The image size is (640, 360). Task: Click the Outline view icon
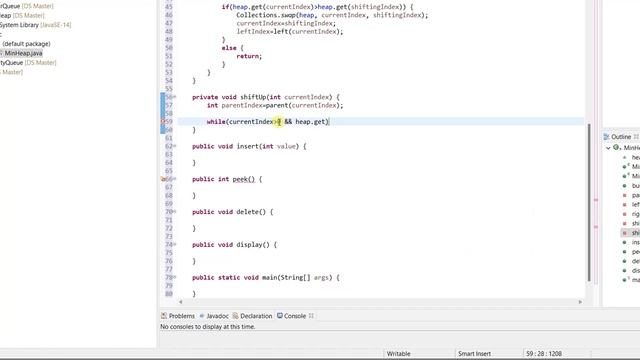[606, 137]
